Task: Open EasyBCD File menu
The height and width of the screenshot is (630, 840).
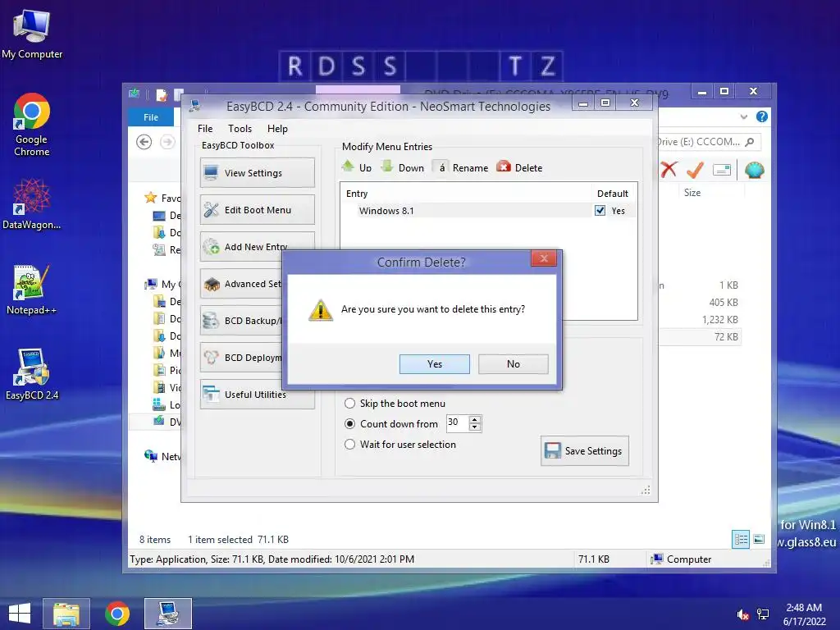Action: point(204,129)
